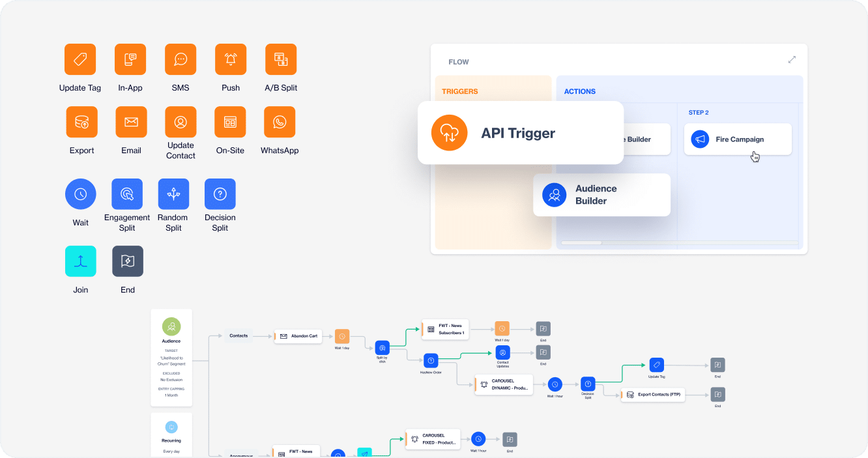The width and height of the screenshot is (868, 458).
Task: Expand the FLOW panel fullscreen arrow
Action: click(792, 59)
